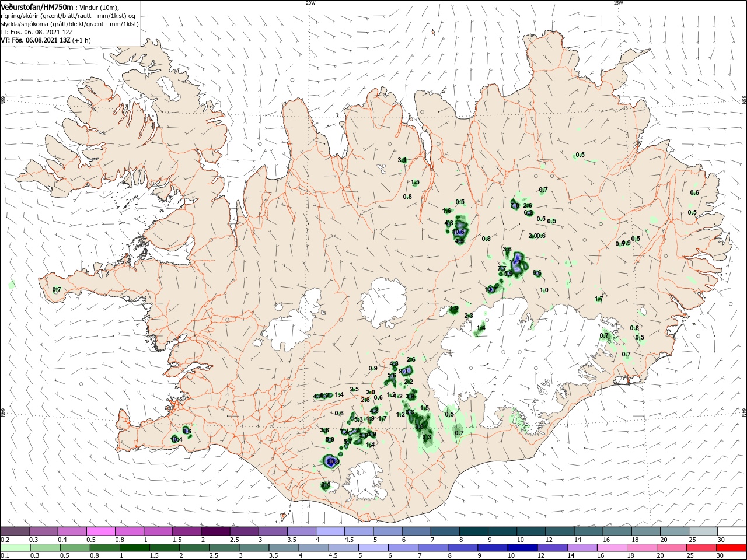The height and width of the screenshot is (560, 747).
Task: Choose the pink-red 25 rain swatch
Action: pos(703,548)
